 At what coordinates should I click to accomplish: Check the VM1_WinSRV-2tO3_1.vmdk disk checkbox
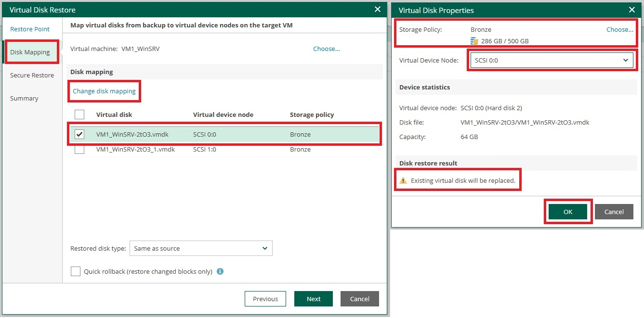[79, 149]
